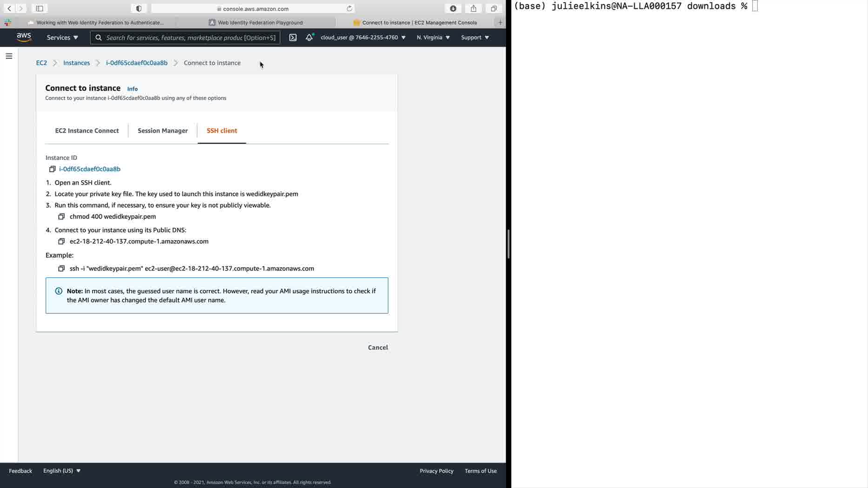Go to AWS console home logo

click(x=24, y=37)
